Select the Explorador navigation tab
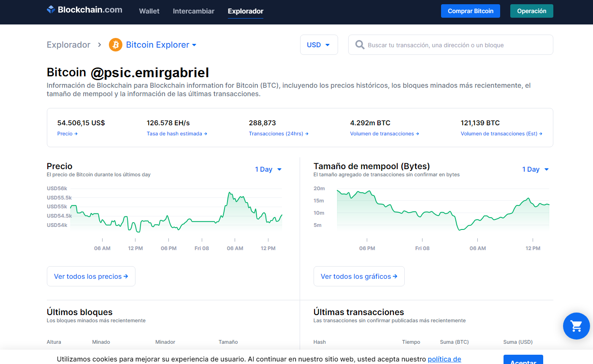Viewport: 593px width, 364px height. click(x=246, y=11)
